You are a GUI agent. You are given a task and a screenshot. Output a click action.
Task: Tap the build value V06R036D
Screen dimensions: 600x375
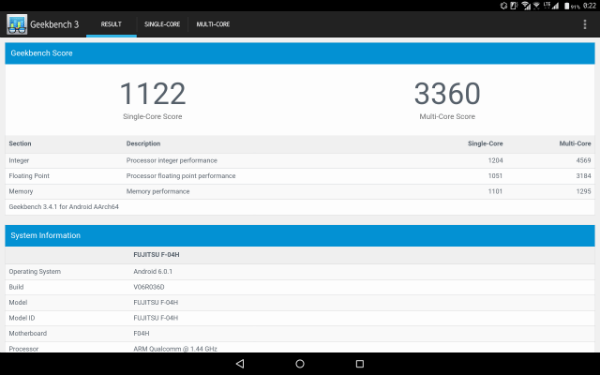(149, 287)
